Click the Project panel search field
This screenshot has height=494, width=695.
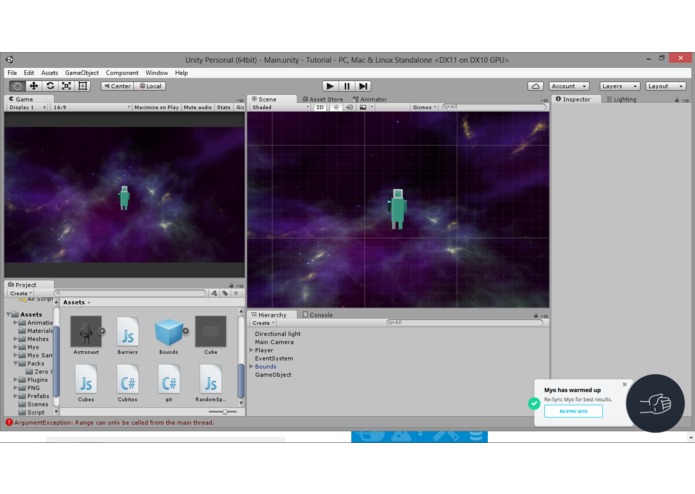pos(130,293)
